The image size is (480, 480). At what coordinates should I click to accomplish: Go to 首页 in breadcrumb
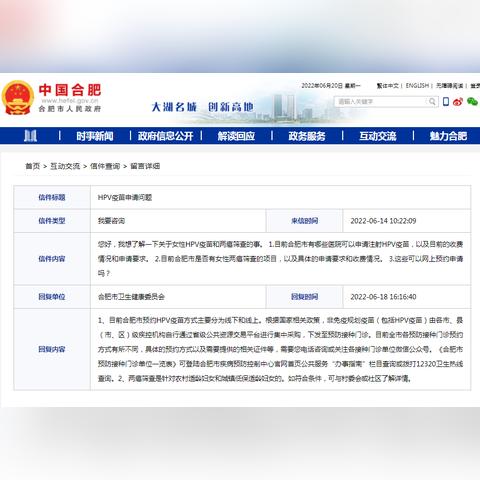[33, 166]
